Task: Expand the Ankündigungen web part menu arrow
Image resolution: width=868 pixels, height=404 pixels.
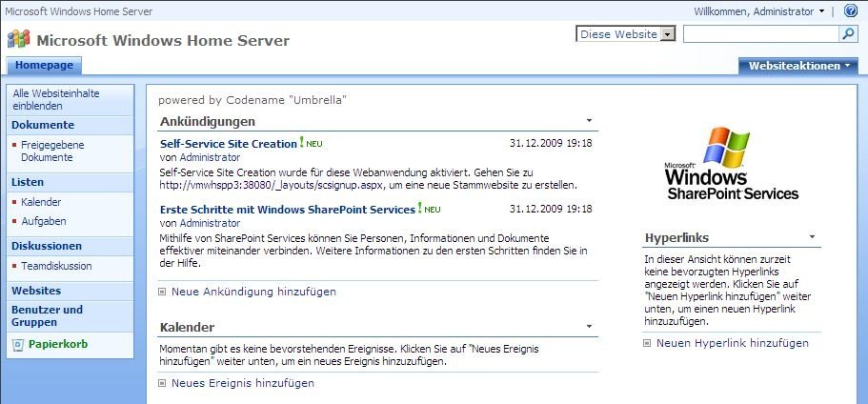Action: (589, 120)
